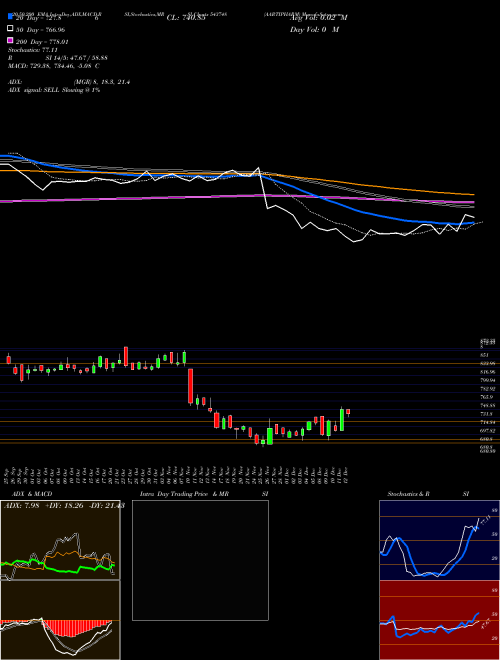500x660 pixels.
Task: Select the '50 Day = 766.96' legend text
Action: (x=41, y=30)
